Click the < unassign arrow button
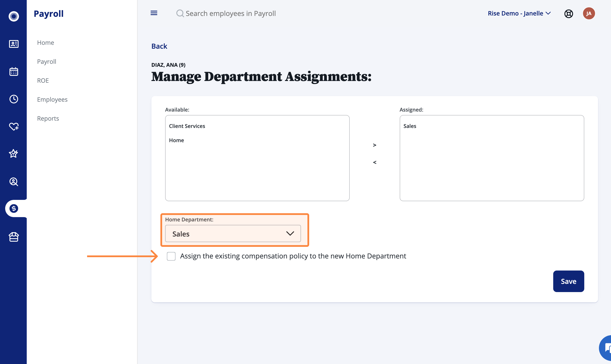This screenshot has height=364, width=611. point(375,162)
